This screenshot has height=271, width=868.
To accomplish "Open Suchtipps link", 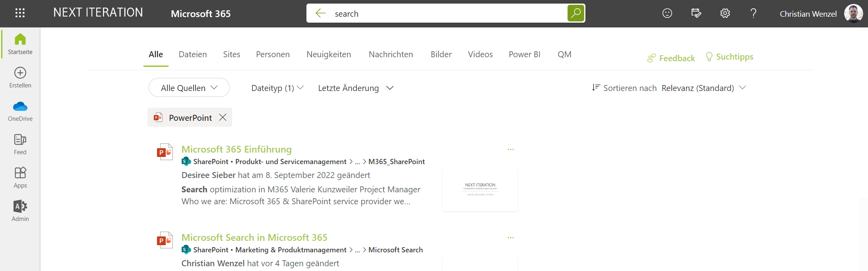I will [729, 57].
